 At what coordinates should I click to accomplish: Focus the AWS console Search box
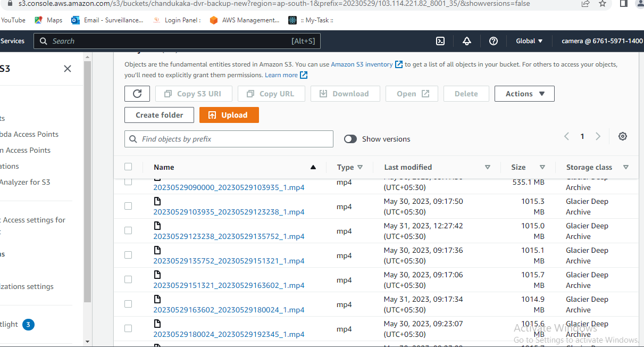(x=177, y=41)
